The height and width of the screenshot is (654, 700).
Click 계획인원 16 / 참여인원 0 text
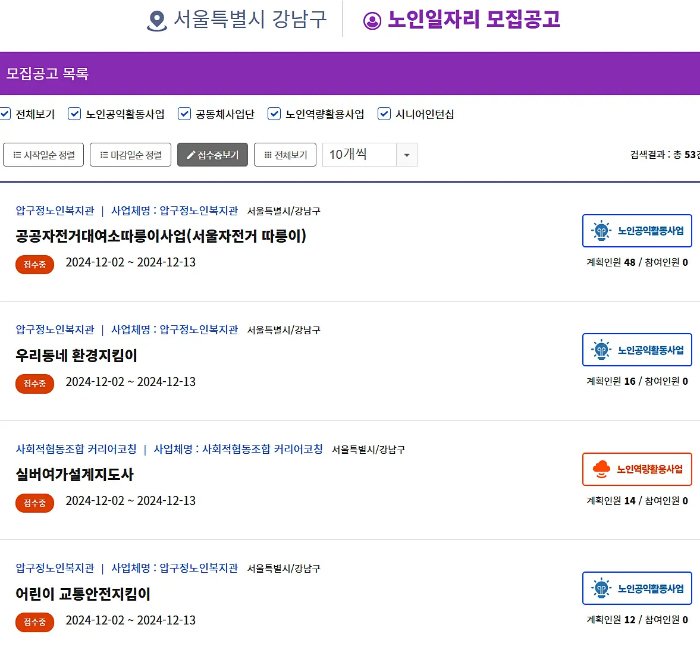(x=637, y=381)
